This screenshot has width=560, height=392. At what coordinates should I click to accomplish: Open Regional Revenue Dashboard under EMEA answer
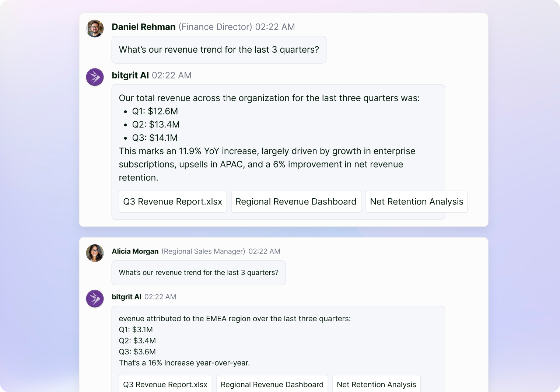pyautogui.click(x=272, y=385)
